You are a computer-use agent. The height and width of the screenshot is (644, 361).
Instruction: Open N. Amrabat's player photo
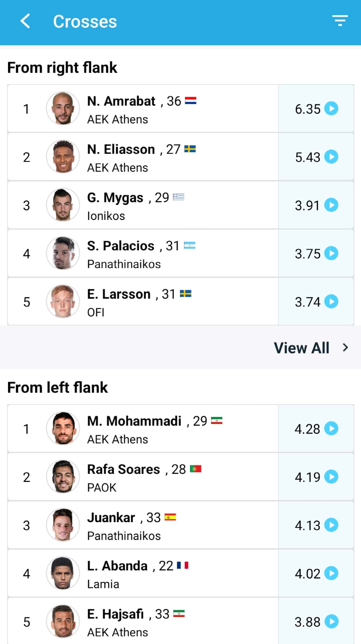(x=63, y=108)
